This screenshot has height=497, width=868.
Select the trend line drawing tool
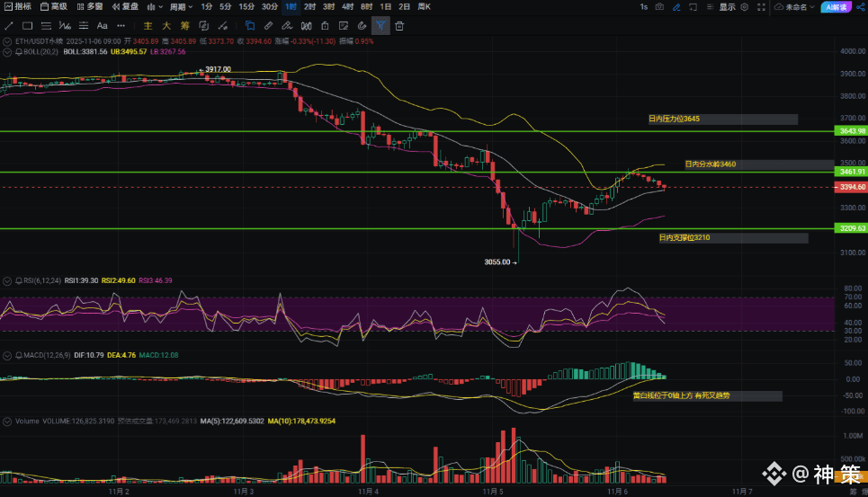point(9,26)
